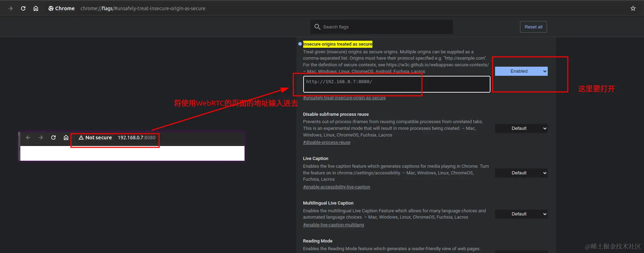Focus the Search flags input field
644x253 pixels.
pos(382,27)
